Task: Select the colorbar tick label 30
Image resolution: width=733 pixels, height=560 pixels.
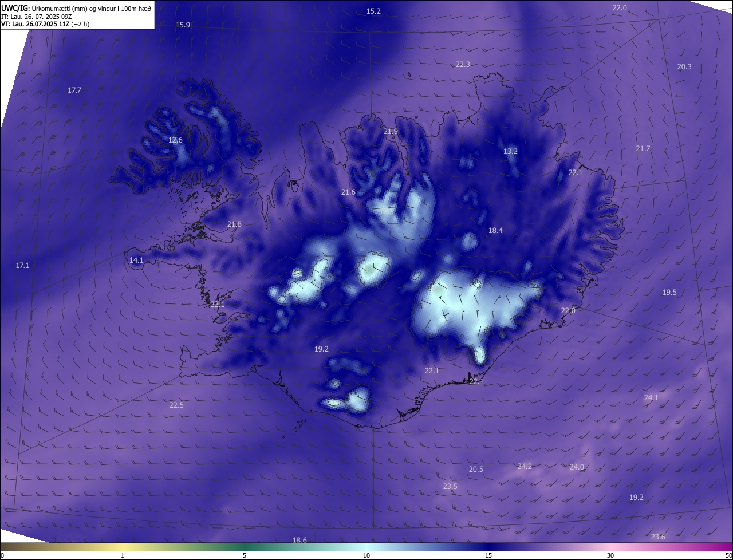Action: (610, 555)
